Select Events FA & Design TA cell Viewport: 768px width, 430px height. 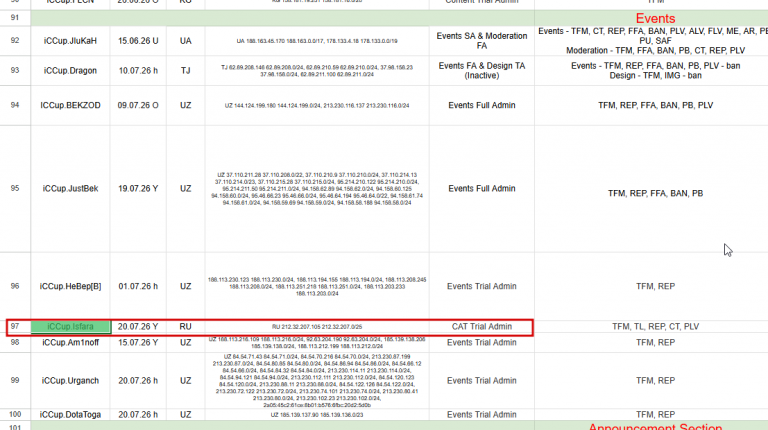click(482, 71)
